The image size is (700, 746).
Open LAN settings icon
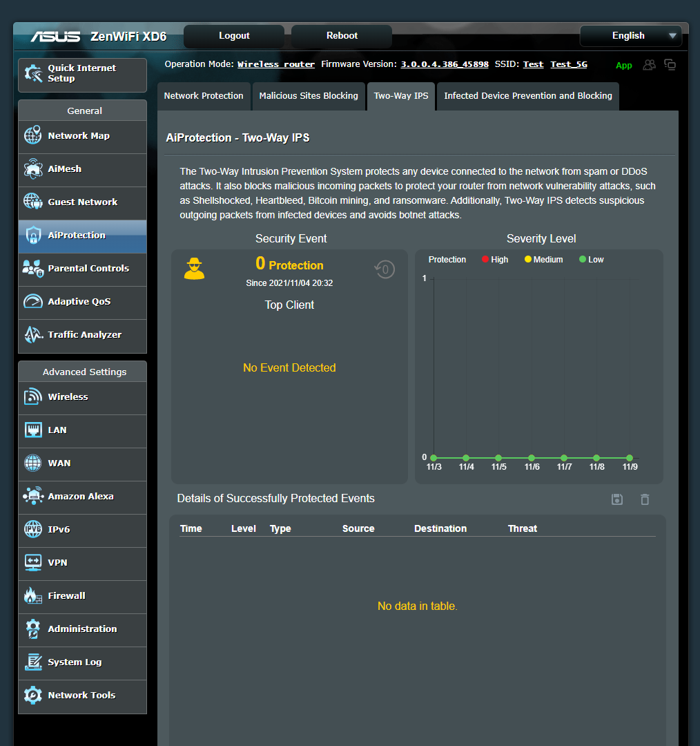(33, 430)
